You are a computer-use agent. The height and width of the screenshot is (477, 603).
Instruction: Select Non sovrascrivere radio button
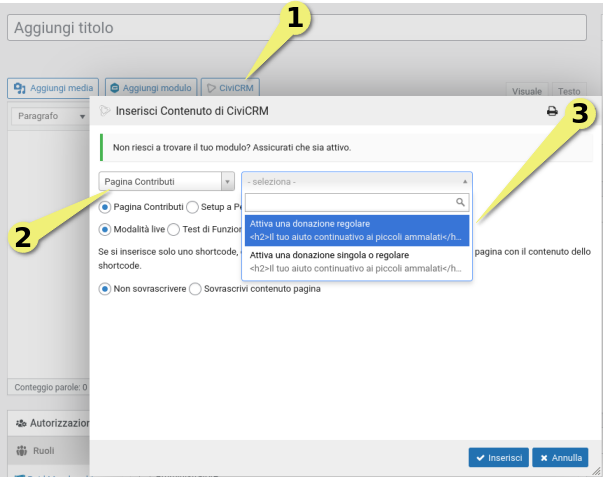(x=105, y=289)
